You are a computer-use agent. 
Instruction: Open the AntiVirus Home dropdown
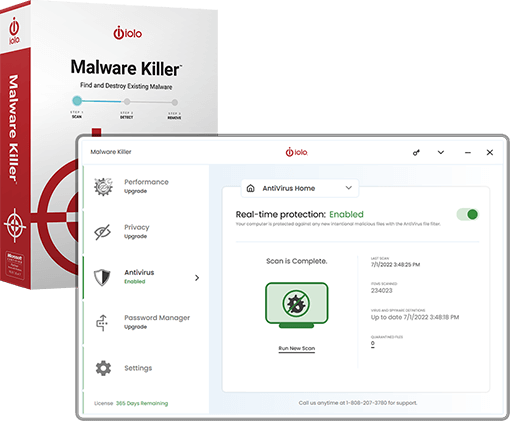tap(300, 188)
